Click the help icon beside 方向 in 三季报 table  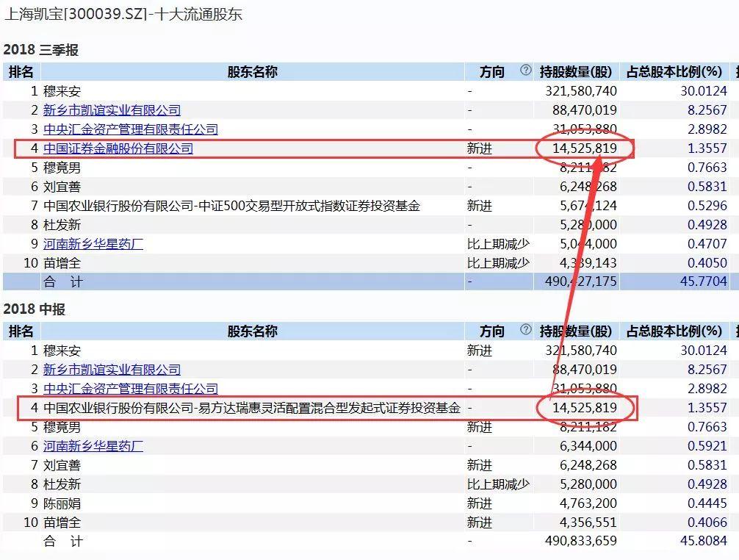pos(525,71)
